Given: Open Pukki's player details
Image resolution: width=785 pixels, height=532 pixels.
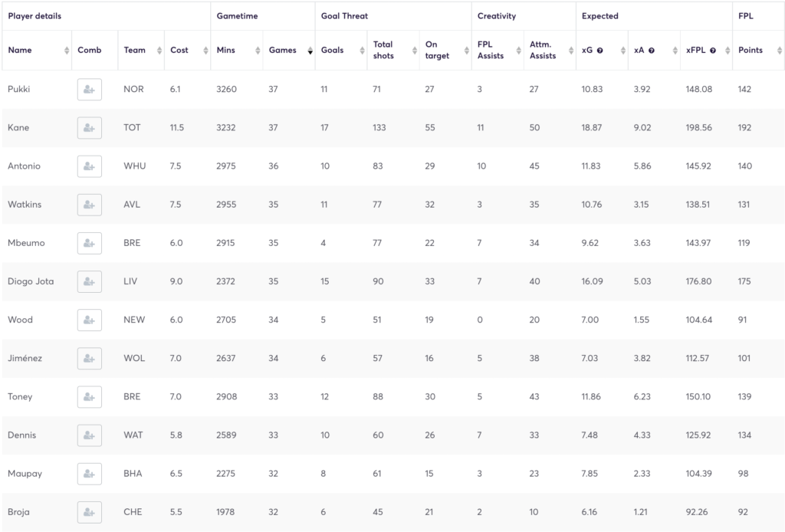Looking at the screenshot, I should coord(20,89).
